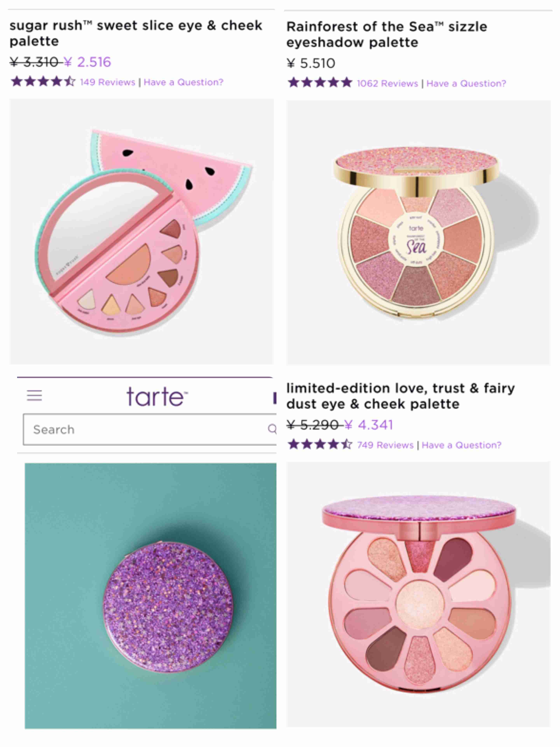Click the search magnifier icon
Viewport: 560px width, 747px height.
[272, 429]
